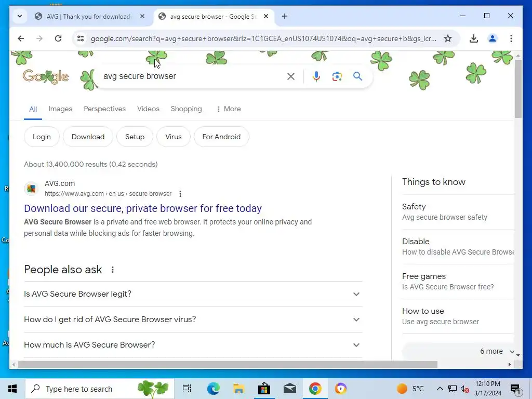Click the AVG.com favicon in result
Screen dimensions: 532x399
(x=31, y=188)
